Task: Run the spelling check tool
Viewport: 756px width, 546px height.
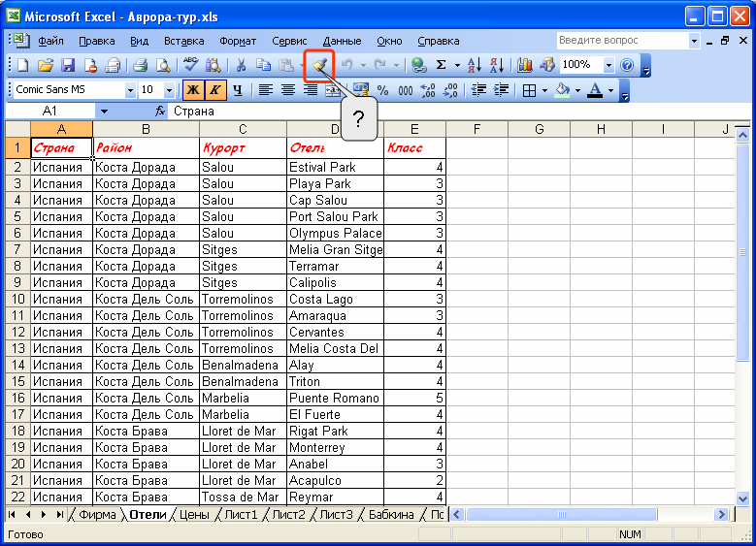Action: click(x=190, y=65)
